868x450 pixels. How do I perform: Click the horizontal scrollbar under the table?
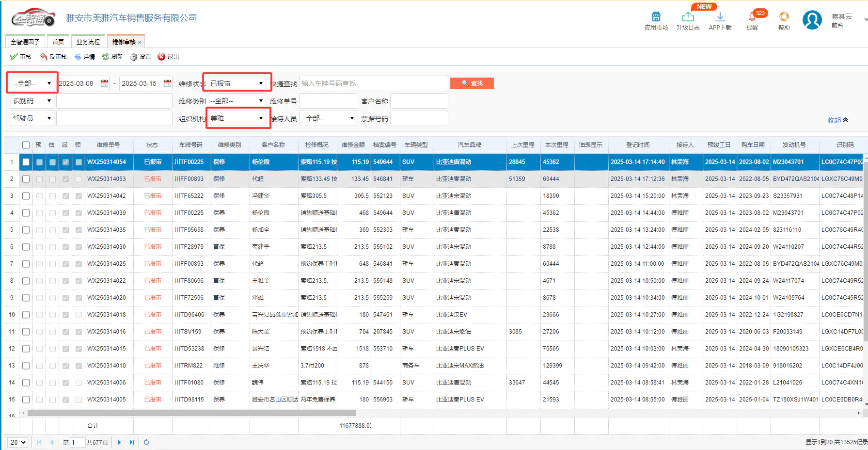tap(192, 413)
